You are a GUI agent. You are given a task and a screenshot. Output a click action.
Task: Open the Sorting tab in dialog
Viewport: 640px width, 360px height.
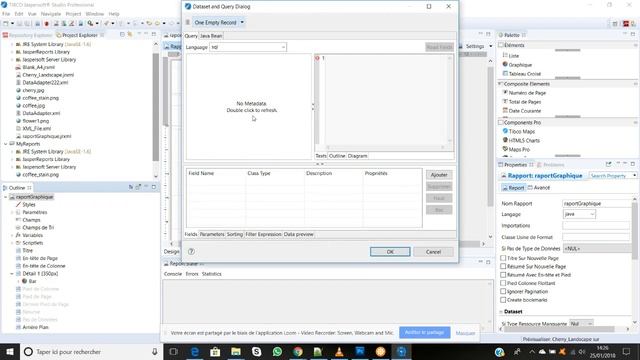(235, 234)
